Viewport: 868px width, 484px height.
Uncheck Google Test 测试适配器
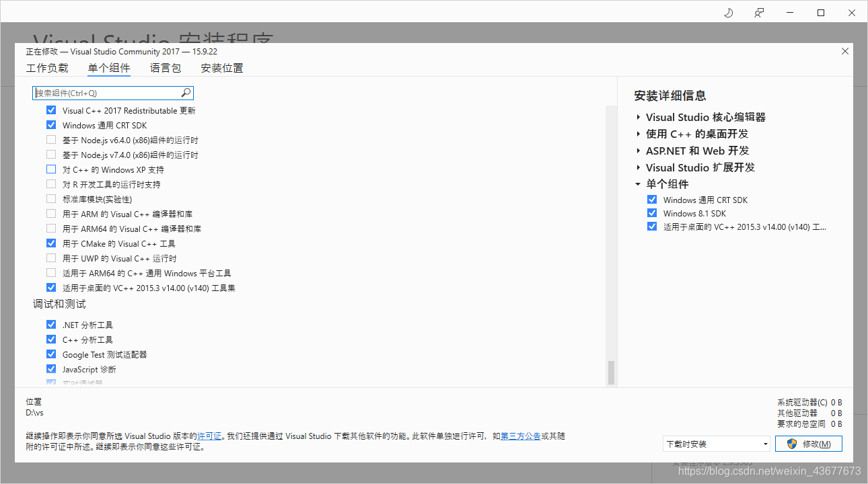[x=51, y=354]
